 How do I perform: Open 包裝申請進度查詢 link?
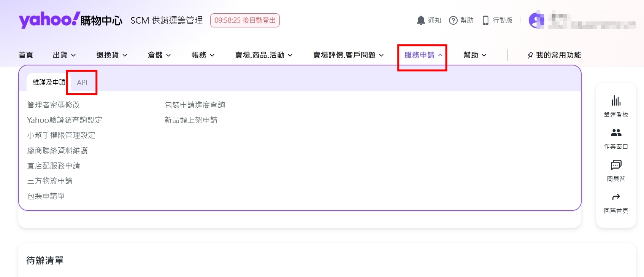coord(195,105)
